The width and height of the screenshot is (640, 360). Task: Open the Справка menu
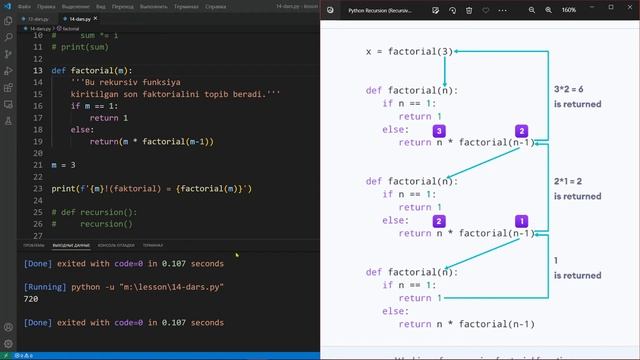pos(216,7)
